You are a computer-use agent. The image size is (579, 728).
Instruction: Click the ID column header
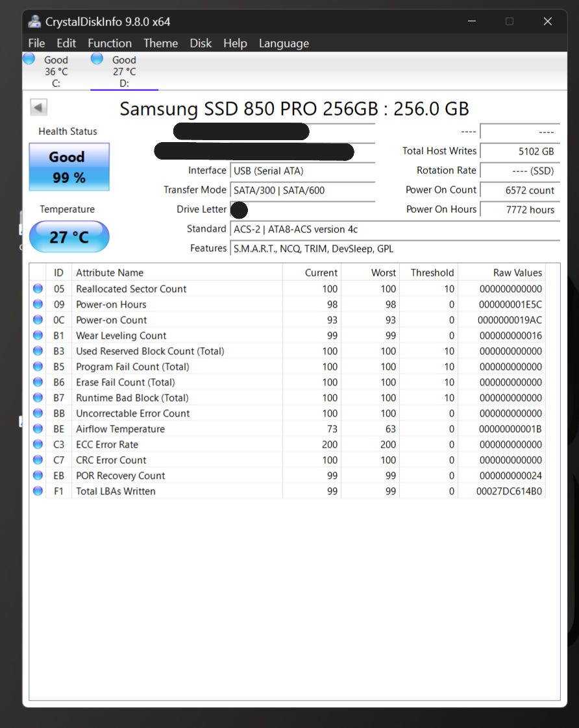click(58, 273)
